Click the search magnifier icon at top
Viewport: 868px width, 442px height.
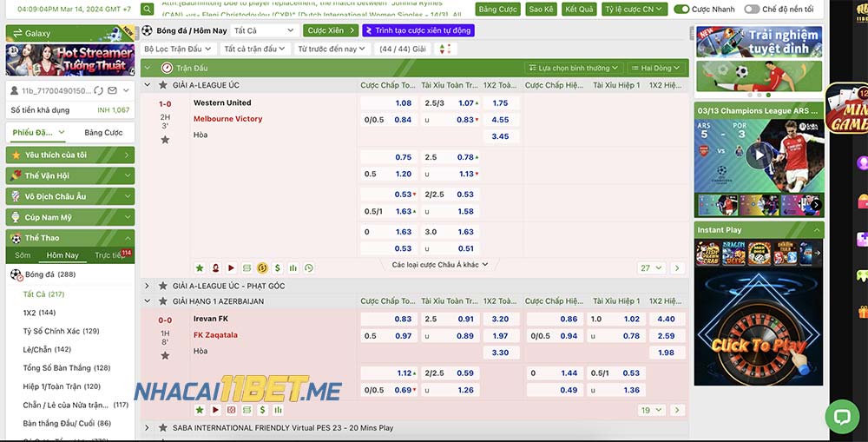147,10
